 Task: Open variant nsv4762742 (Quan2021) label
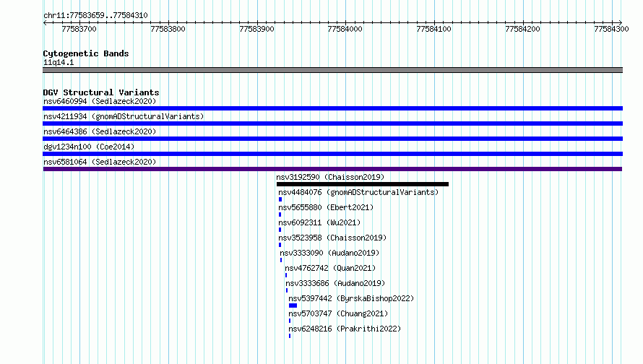click(330, 268)
